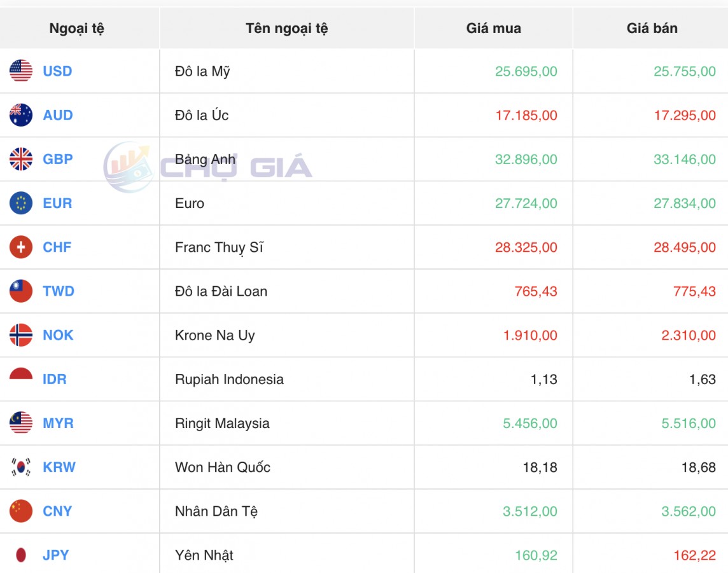Click the CNY Chinese flag icon
Viewport: 728px width, 573px height.
click(20, 511)
